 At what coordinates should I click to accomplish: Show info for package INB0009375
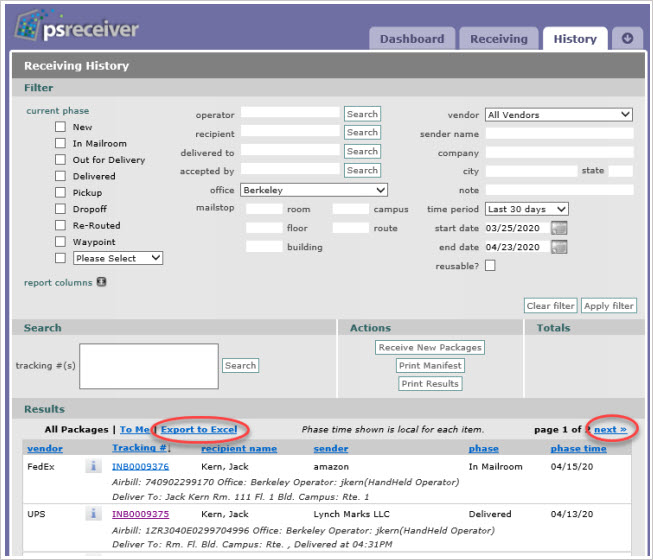93,513
